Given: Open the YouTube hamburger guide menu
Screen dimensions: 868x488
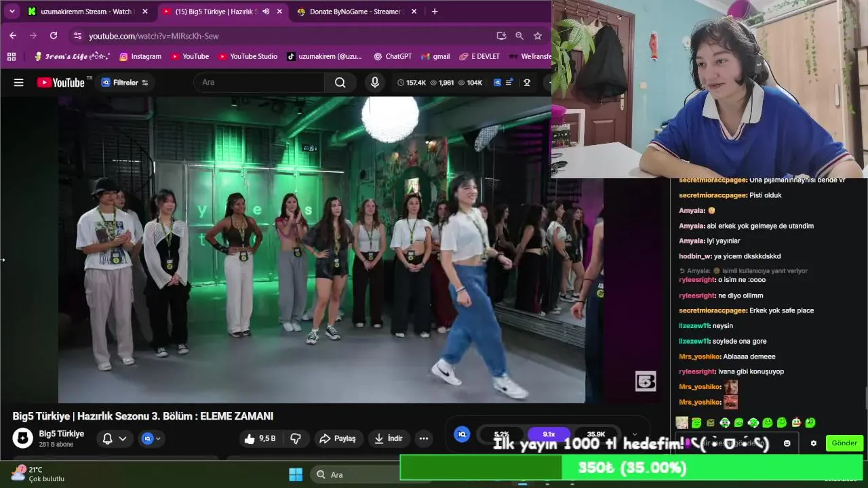Looking at the screenshot, I should (19, 83).
